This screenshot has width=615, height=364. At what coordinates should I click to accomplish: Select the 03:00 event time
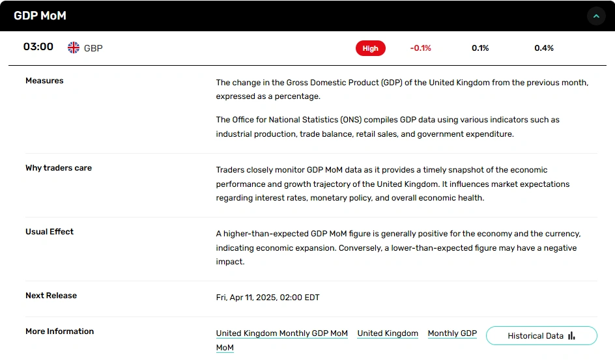[38, 47]
